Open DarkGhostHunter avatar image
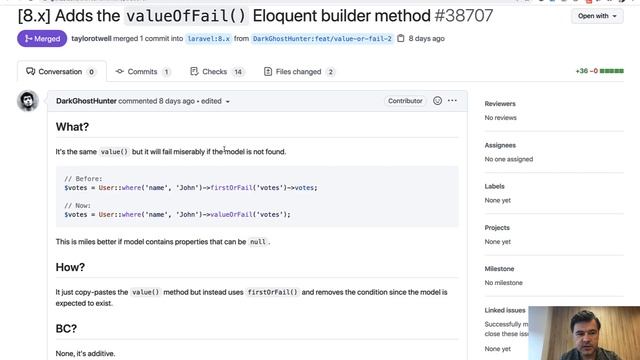The height and width of the screenshot is (360, 640). pyautogui.click(x=28, y=101)
